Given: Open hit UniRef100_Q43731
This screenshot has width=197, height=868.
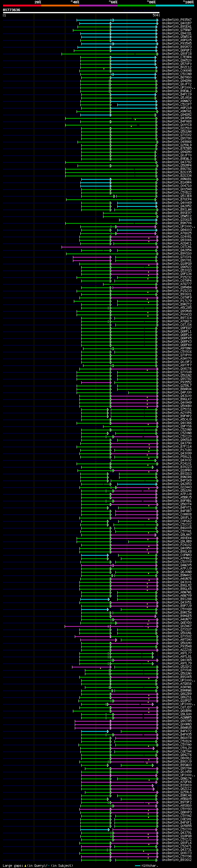Looking at the screenshot, I should [177, 850].
